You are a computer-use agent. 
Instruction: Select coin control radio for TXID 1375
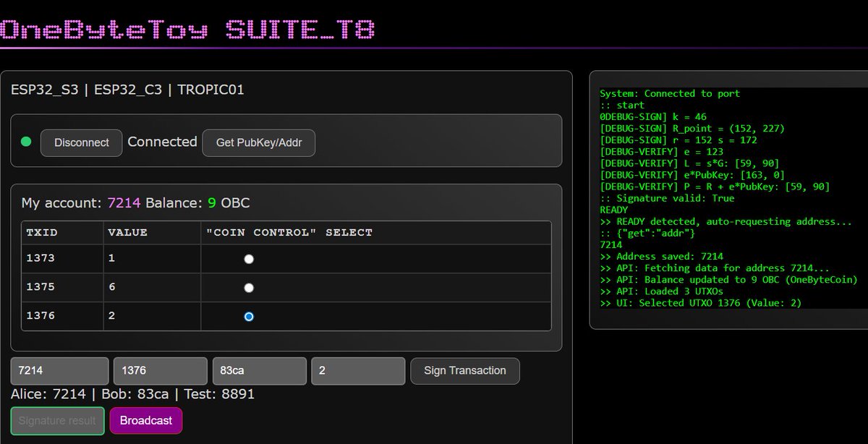249,288
